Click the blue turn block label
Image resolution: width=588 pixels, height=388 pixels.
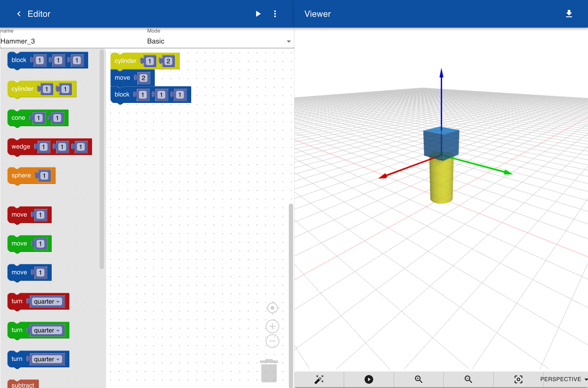pos(17,359)
